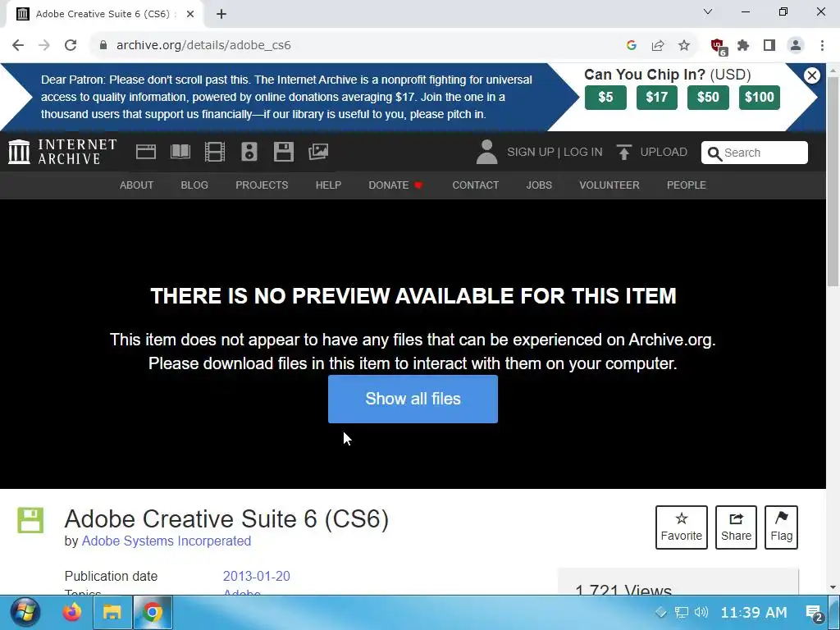Close the Adobe Creative Suite 6 tab
Image resolution: width=840 pixels, height=630 pixels.
click(x=190, y=14)
